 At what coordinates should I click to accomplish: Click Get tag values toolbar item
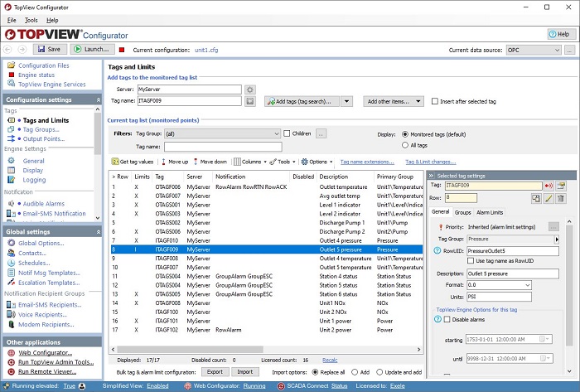coord(133,162)
